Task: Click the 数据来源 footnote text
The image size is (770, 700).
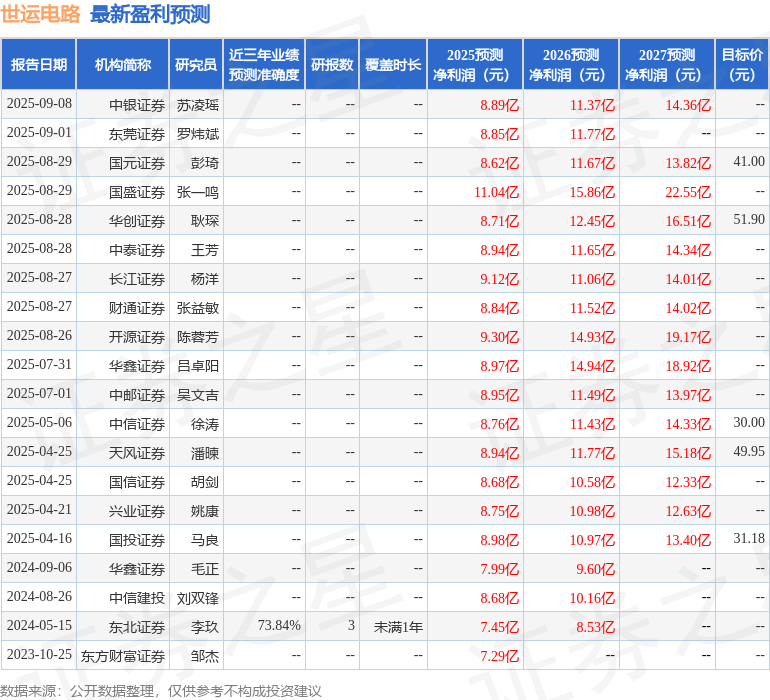Action: [161, 691]
